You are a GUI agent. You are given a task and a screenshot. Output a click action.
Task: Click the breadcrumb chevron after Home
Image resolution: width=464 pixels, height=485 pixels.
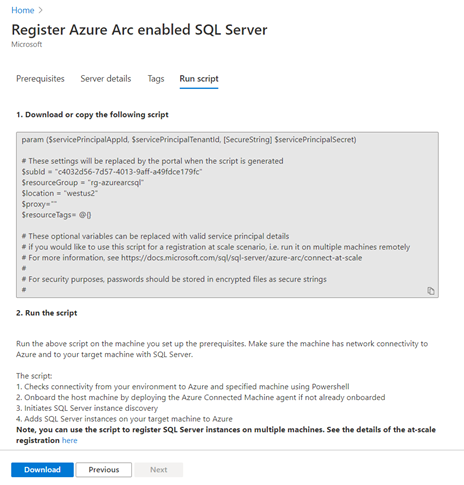(41, 10)
